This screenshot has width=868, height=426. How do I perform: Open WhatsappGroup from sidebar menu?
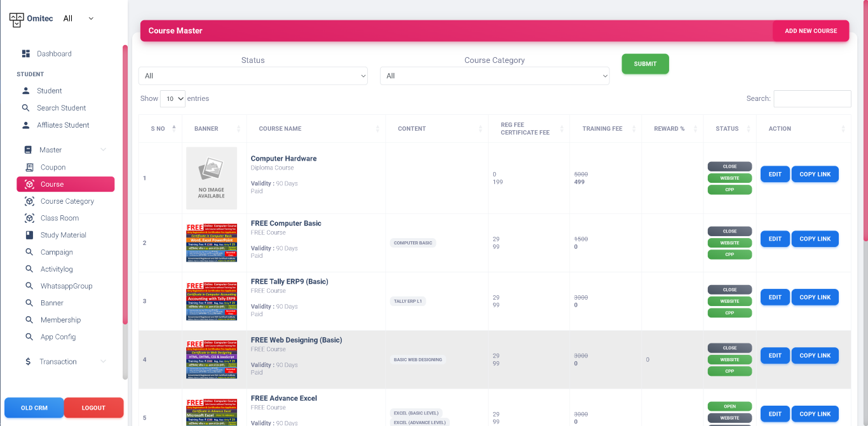click(x=66, y=286)
